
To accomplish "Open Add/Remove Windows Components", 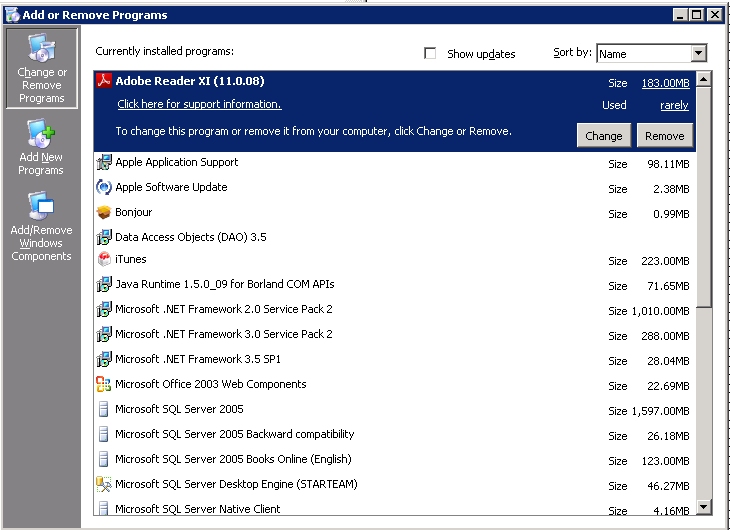I will point(41,227).
